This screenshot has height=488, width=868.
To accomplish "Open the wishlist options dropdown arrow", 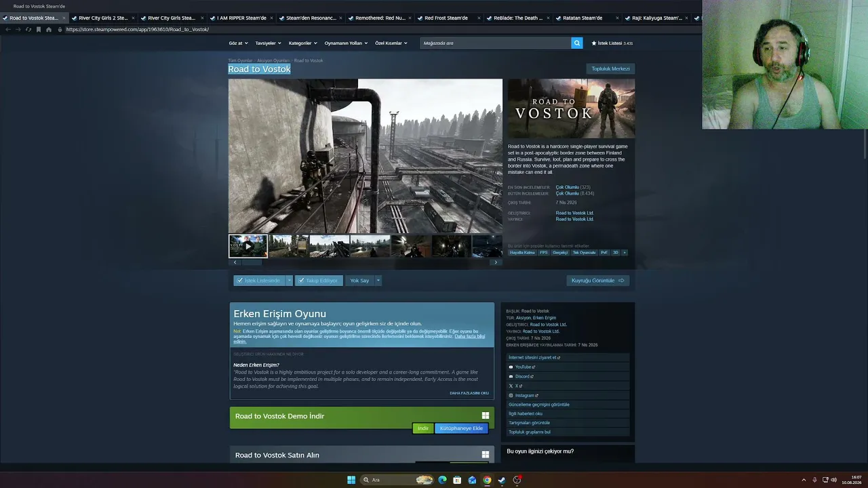I will [x=289, y=281].
